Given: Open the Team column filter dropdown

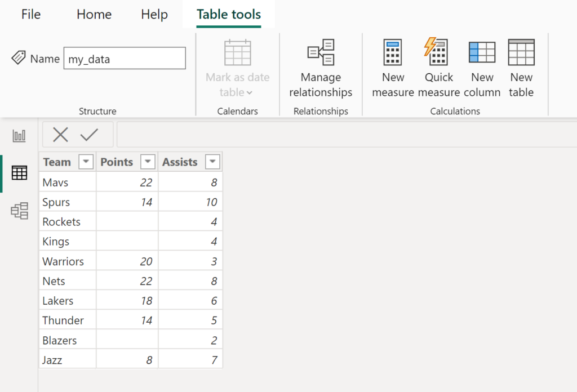Looking at the screenshot, I should (86, 162).
